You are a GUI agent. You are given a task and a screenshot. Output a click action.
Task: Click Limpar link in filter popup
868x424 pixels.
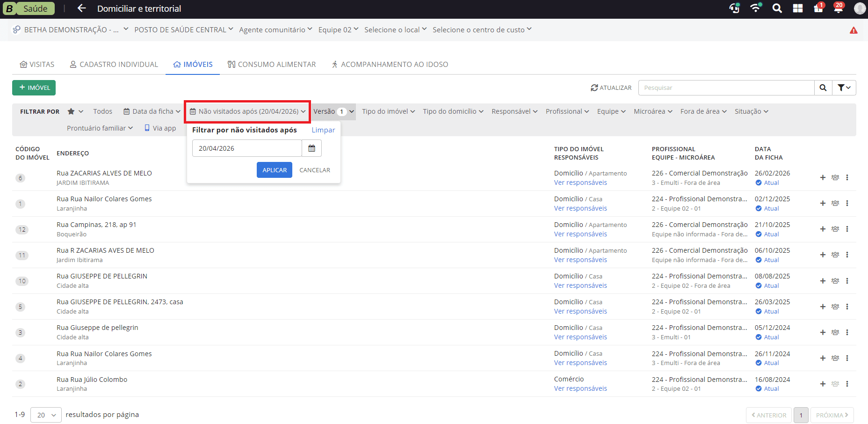(323, 130)
